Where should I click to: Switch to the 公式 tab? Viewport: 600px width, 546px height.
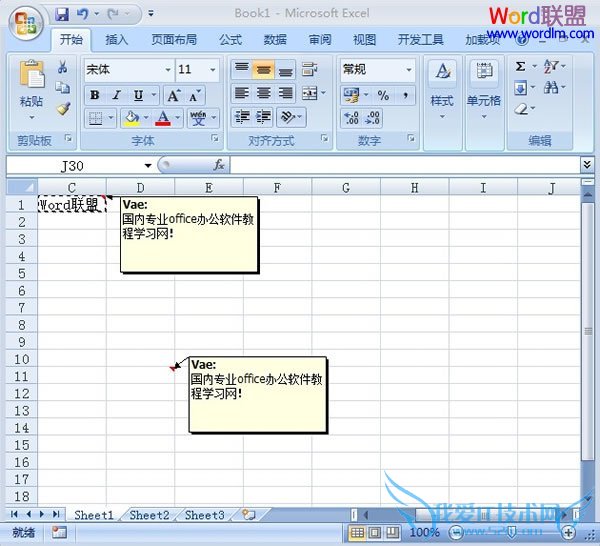[x=230, y=39]
